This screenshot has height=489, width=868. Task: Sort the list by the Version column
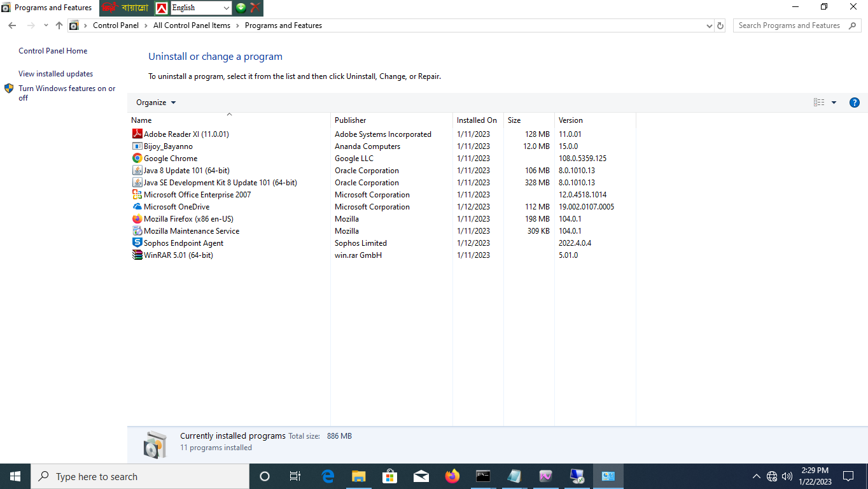click(595, 120)
